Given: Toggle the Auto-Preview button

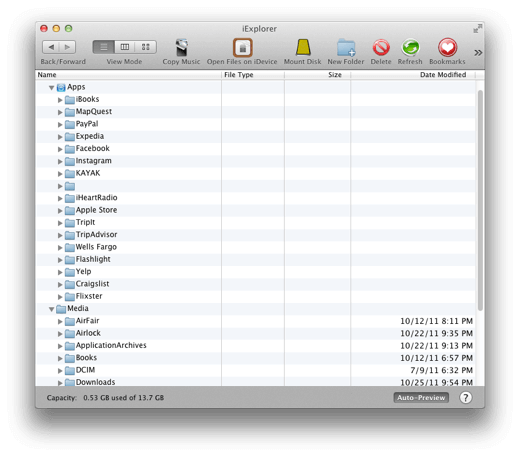Looking at the screenshot, I should click(x=421, y=397).
